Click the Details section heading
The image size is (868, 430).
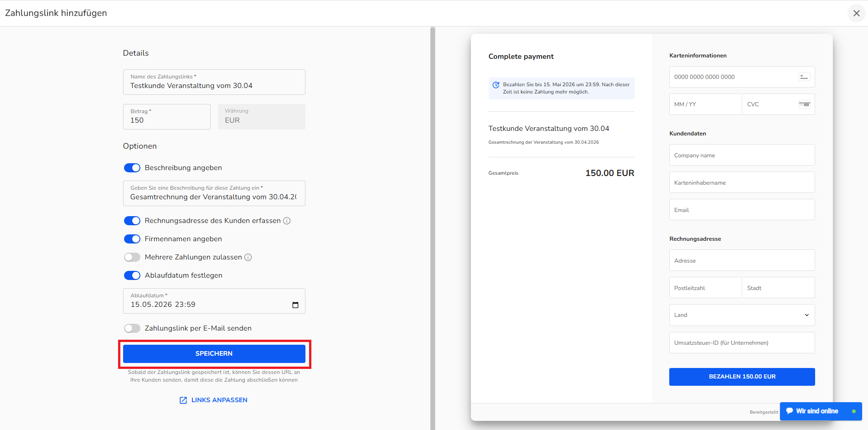pos(136,53)
